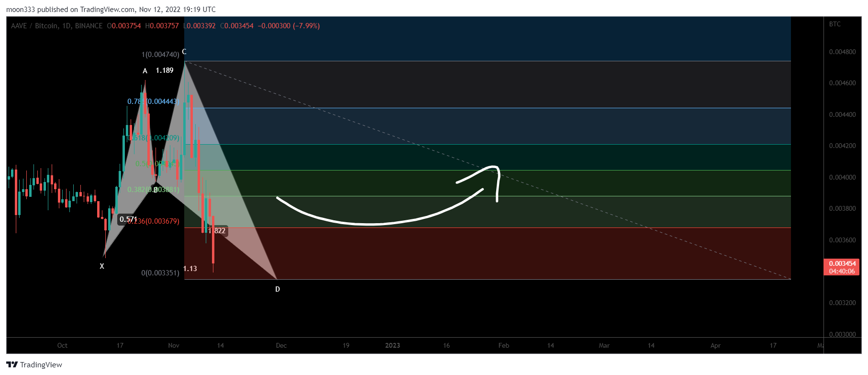Image resolution: width=868 pixels, height=375 pixels.
Task: Click the Apr label on the time axis
Action: (715, 345)
